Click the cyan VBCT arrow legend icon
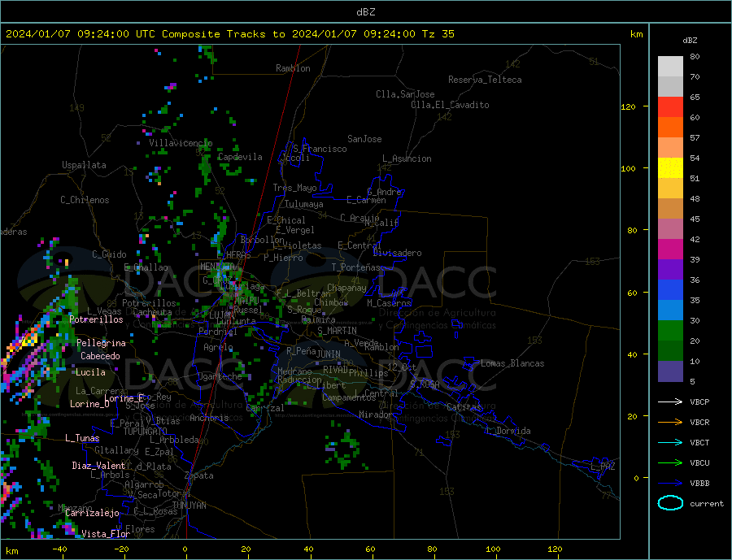732x560 pixels. click(670, 442)
